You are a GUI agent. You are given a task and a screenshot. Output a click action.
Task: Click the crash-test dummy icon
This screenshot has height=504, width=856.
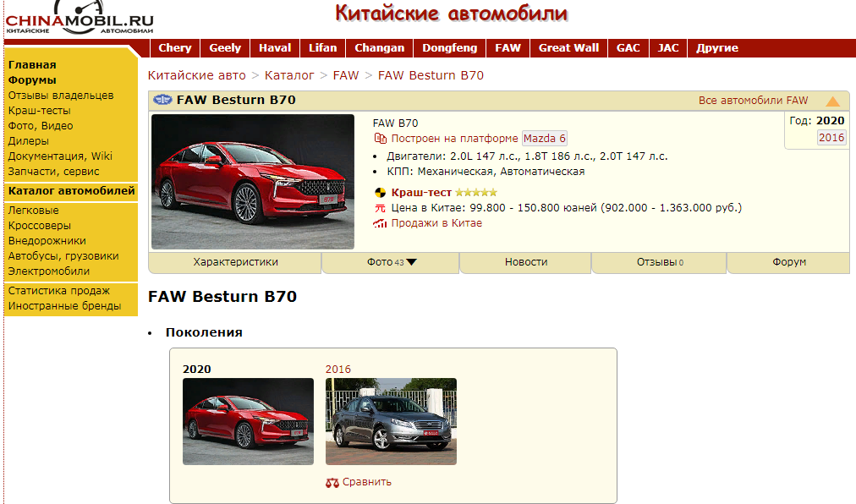click(x=380, y=193)
